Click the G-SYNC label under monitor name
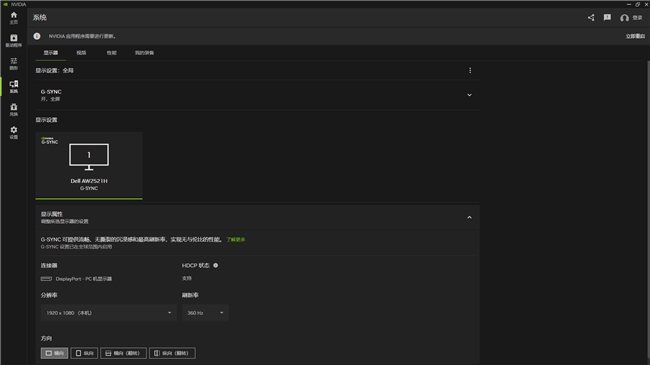Viewport: 650px width, 365px height. pyautogui.click(x=89, y=188)
